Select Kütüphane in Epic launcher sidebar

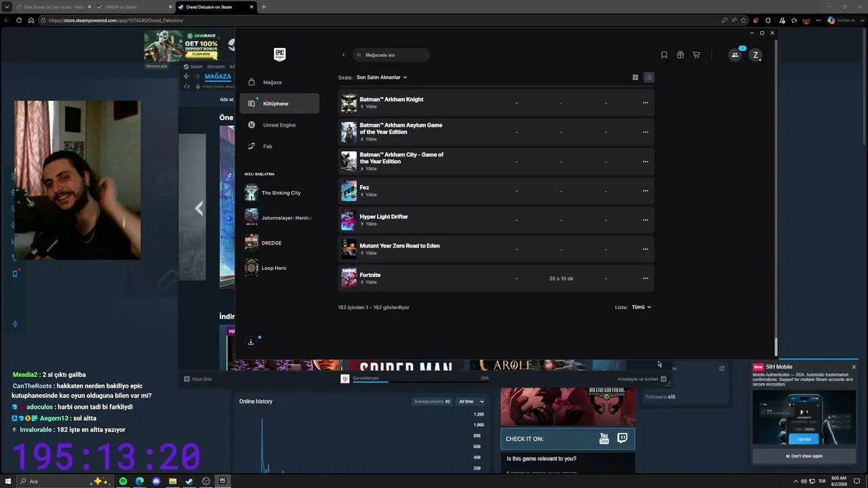click(x=279, y=103)
